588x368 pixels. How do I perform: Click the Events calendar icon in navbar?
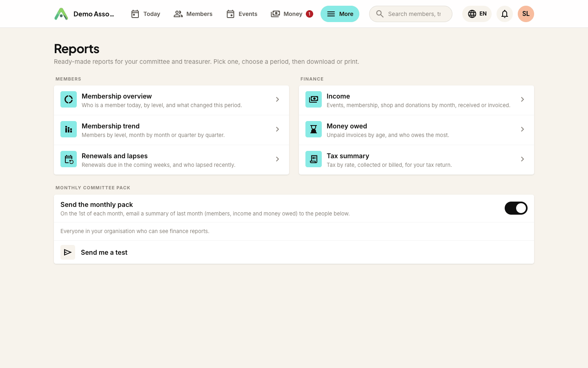230,14
